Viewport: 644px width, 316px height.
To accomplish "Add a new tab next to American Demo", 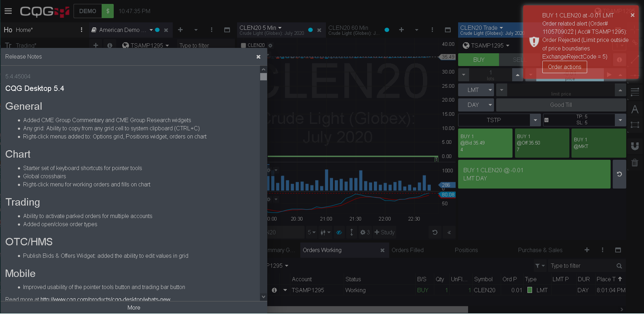I will point(180,30).
